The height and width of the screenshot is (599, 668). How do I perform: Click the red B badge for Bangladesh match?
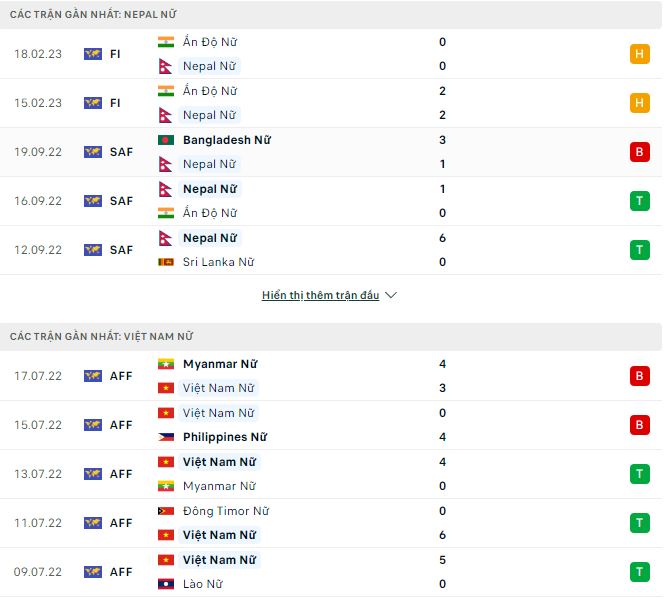[x=638, y=152]
